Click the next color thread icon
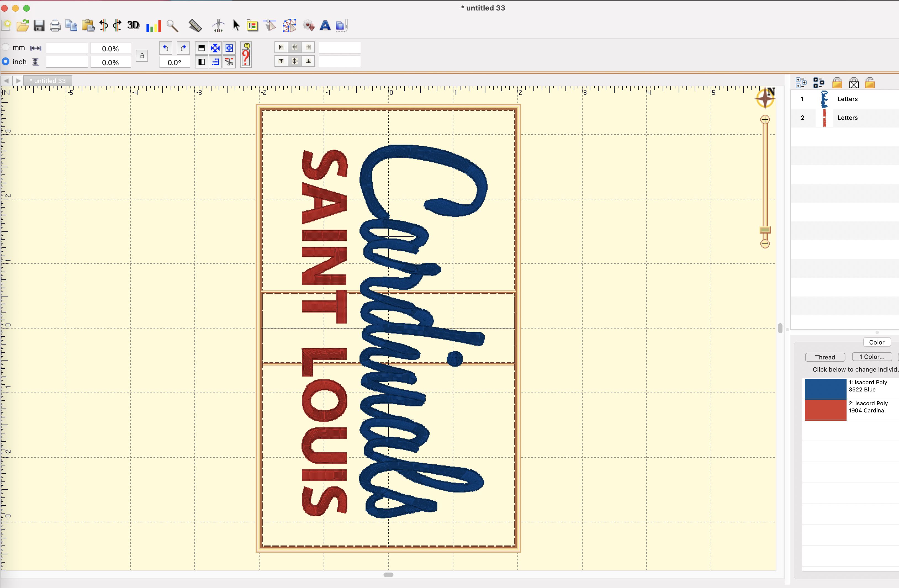Viewport: 899px width, 588px height. coord(117,26)
